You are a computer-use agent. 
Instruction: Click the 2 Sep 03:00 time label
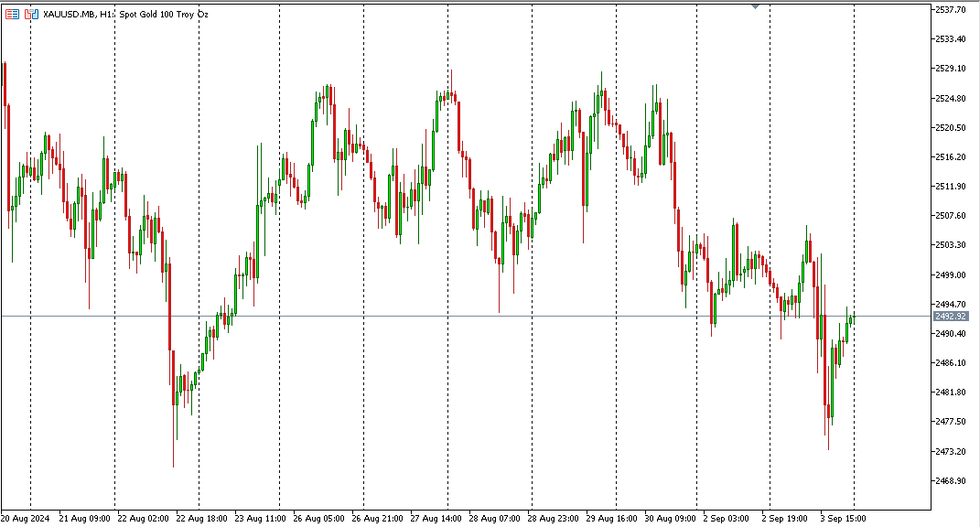[727, 518]
